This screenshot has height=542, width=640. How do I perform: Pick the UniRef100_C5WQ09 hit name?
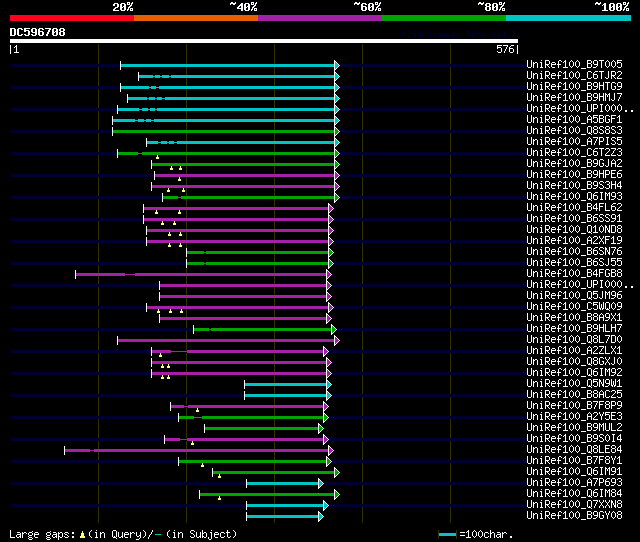coord(574,307)
